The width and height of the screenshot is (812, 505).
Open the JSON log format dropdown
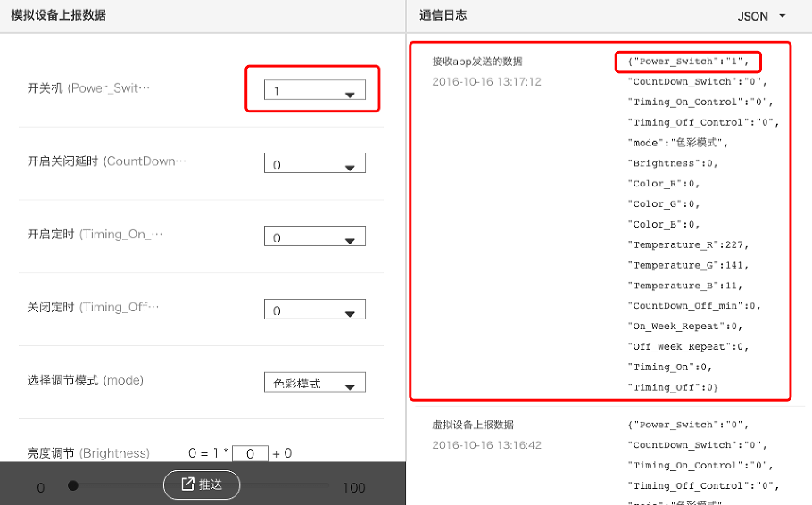click(x=761, y=16)
